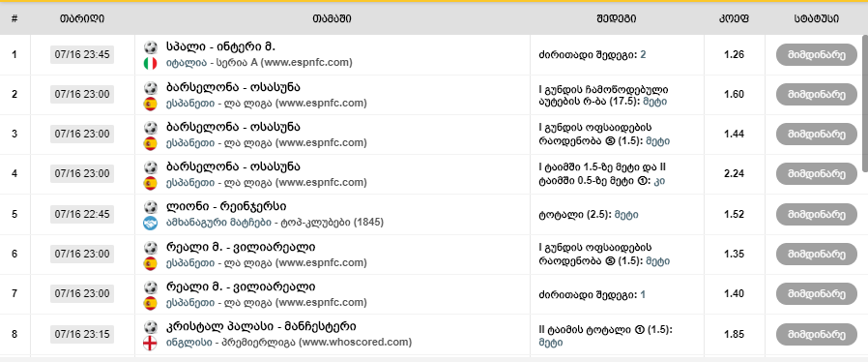The height and width of the screenshot is (362, 868).
Task: Click the 1.26 coefficient value
Action: point(734,54)
